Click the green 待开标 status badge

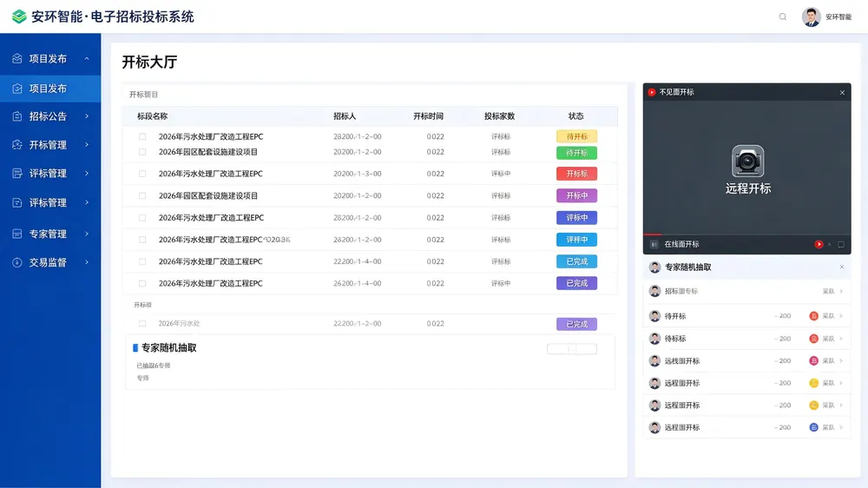click(x=576, y=153)
